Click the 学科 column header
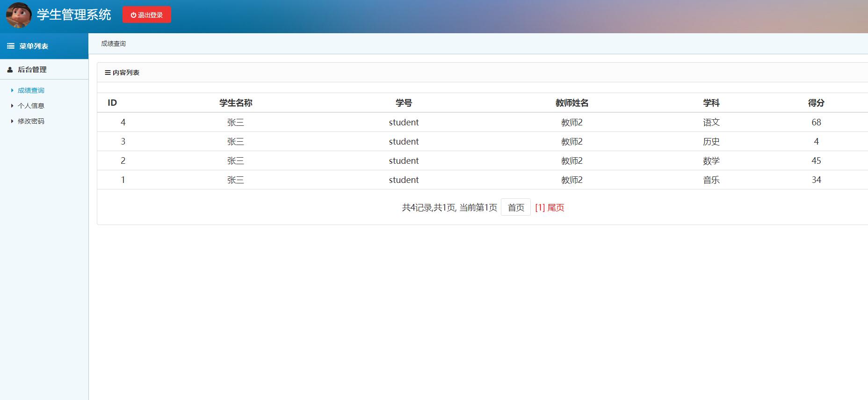 tap(711, 103)
